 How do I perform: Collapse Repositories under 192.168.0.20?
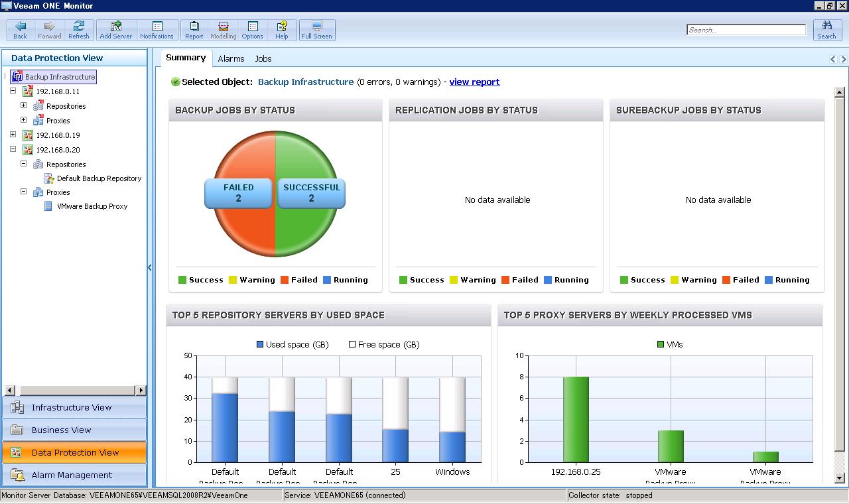(x=23, y=164)
